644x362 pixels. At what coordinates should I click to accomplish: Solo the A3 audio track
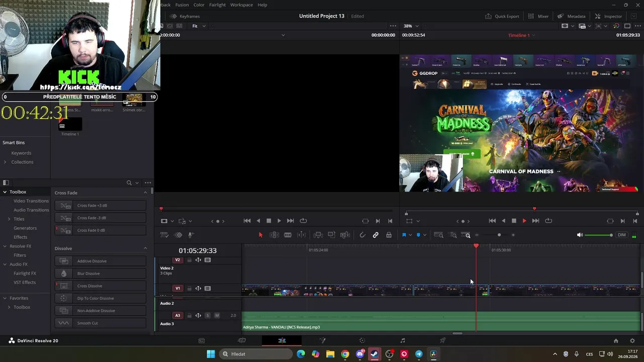coord(207,315)
